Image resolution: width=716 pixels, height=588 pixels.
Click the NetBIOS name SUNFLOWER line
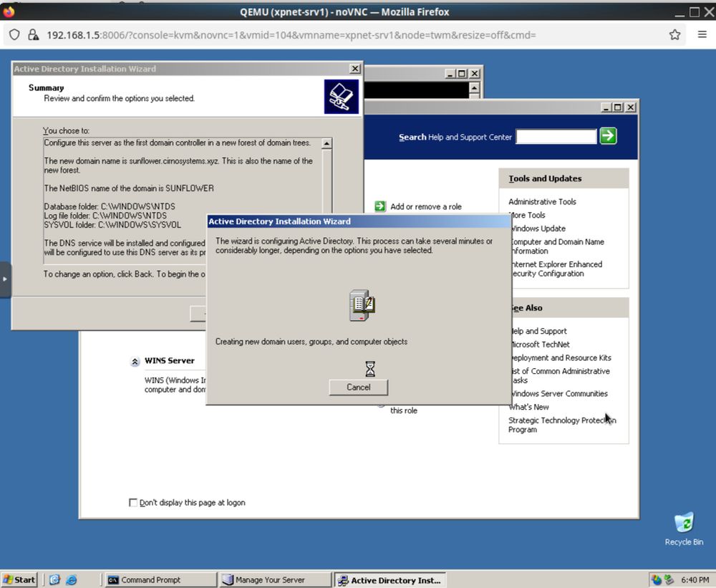[x=129, y=188]
